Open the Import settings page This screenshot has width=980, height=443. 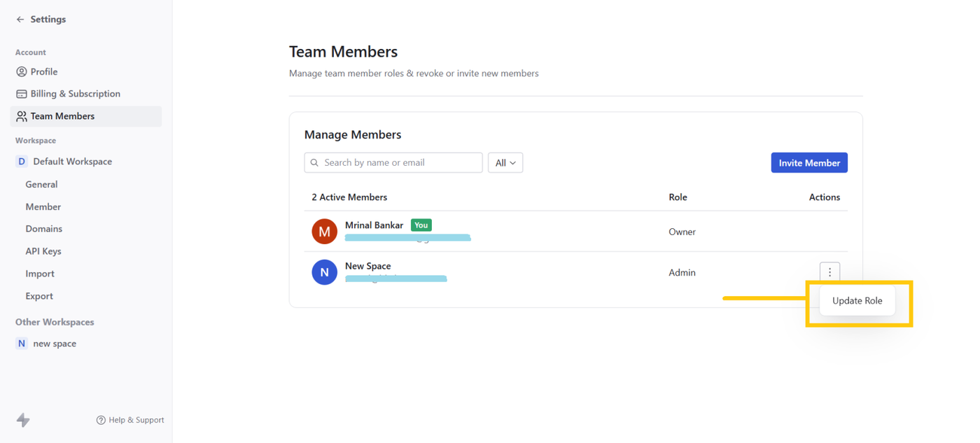click(x=40, y=274)
